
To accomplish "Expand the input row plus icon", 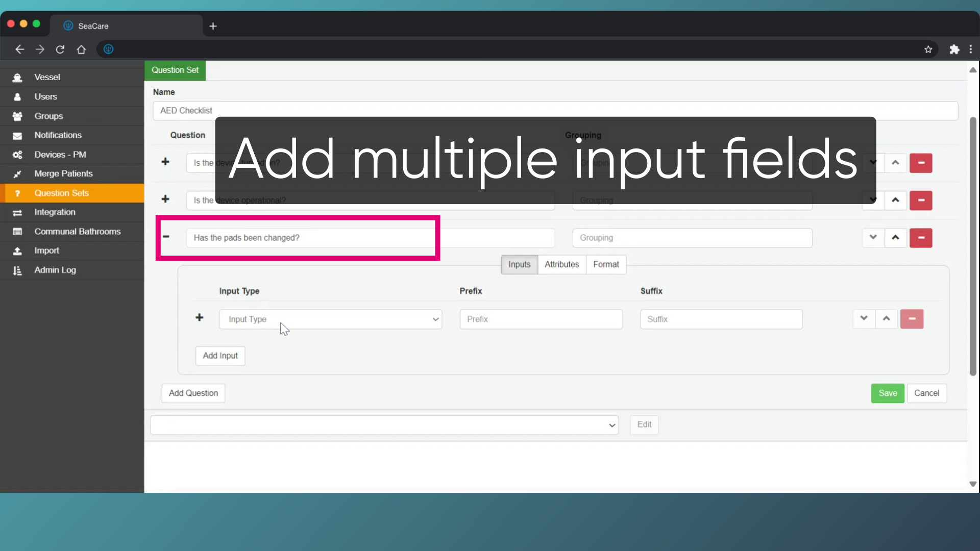I will pyautogui.click(x=200, y=318).
